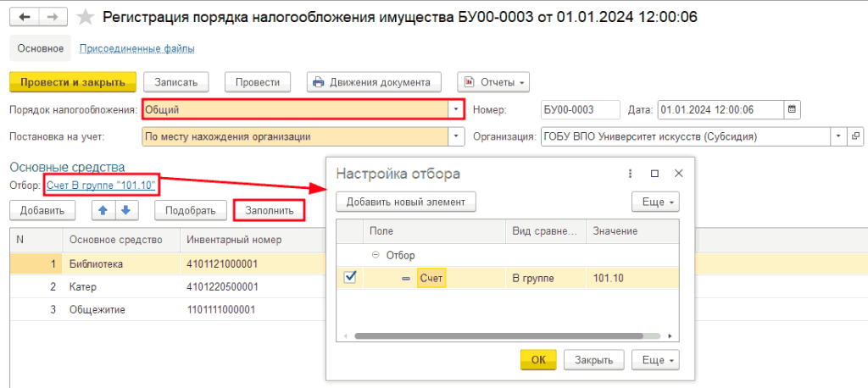Click the Поле column header in dialog
This screenshot has height=388, width=868.
(x=435, y=231)
